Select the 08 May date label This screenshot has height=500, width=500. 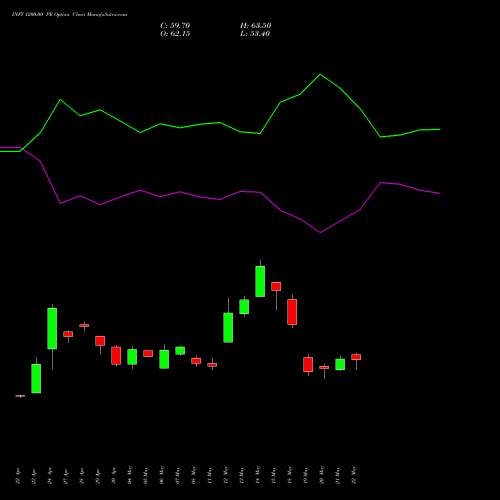click(x=194, y=475)
